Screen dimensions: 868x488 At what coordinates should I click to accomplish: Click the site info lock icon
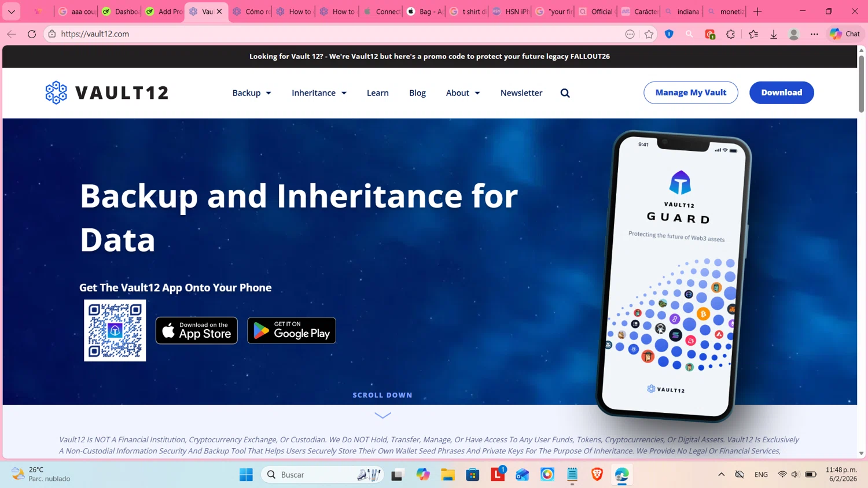click(52, 34)
